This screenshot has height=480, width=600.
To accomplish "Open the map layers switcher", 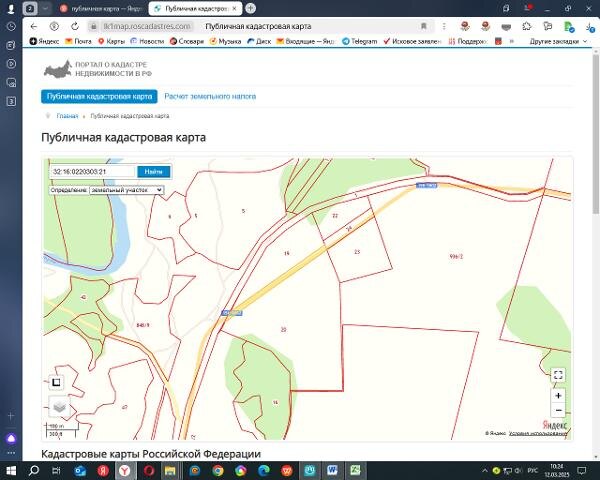I will click(x=59, y=407).
